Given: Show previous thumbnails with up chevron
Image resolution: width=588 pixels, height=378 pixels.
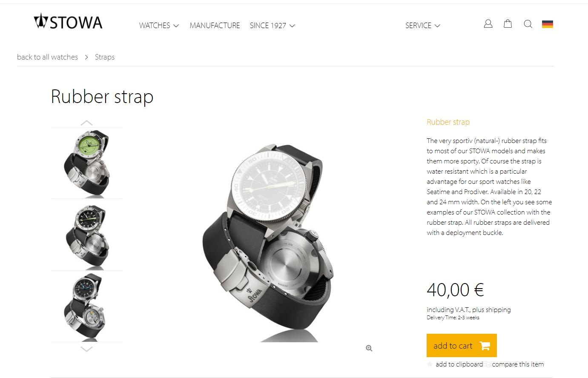Looking at the screenshot, I should coord(86,123).
